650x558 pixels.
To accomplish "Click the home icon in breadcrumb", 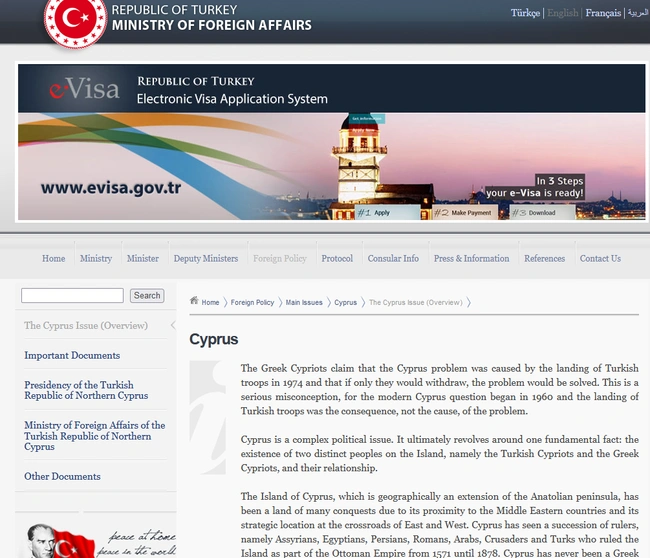I will (x=194, y=300).
